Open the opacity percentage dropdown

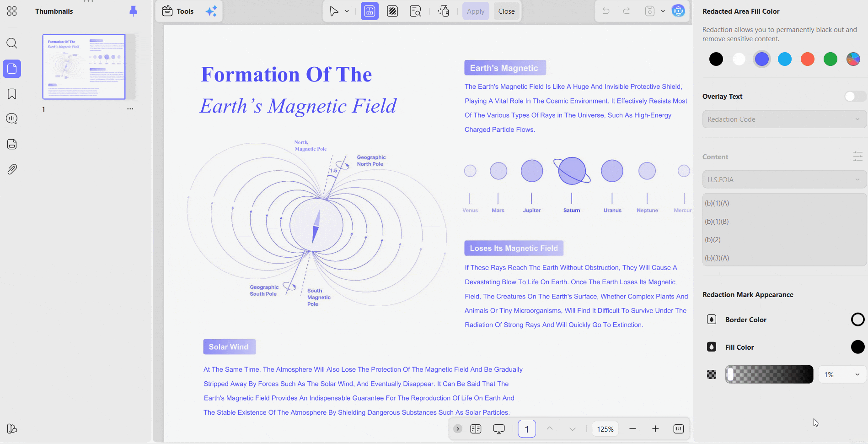[x=842, y=374]
